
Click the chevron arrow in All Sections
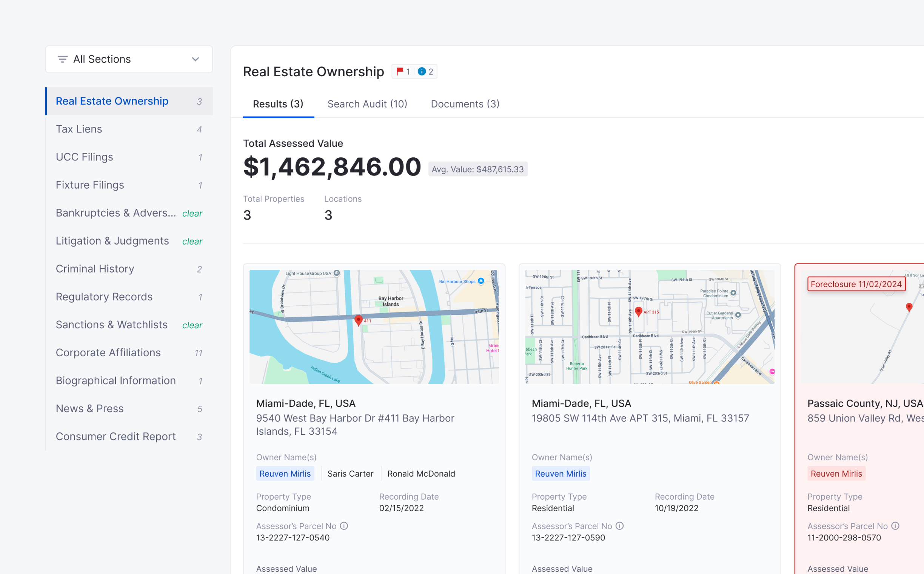[195, 59]
